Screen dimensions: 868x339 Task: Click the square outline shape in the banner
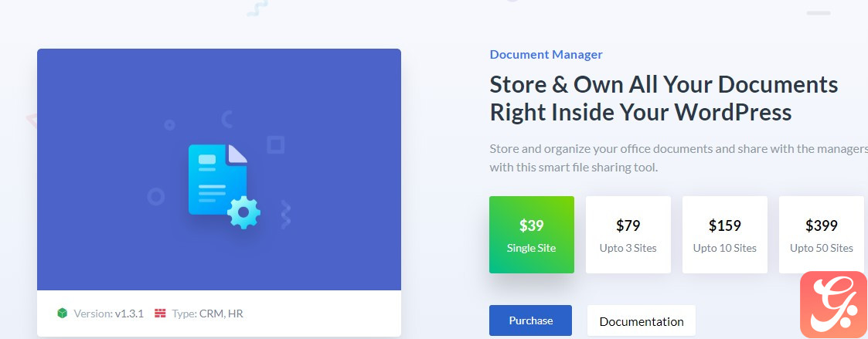click(275, 144)
